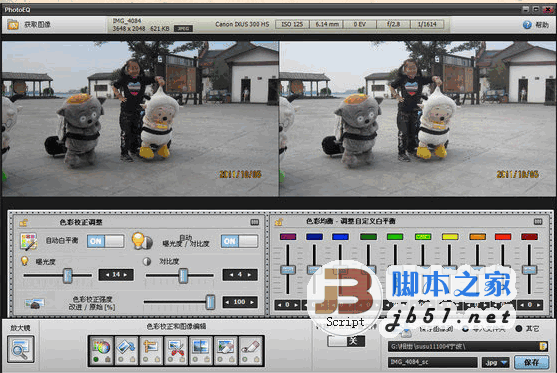
Task: Click the bulb icon beside auto exposure/contrast
Action: coord(142,241)
